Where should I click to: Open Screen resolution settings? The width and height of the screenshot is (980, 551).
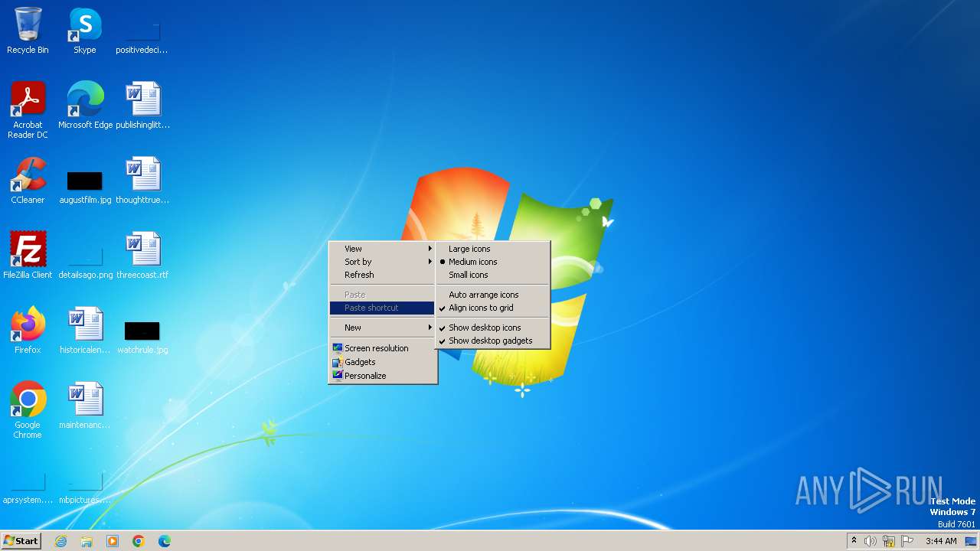[382, 348]
